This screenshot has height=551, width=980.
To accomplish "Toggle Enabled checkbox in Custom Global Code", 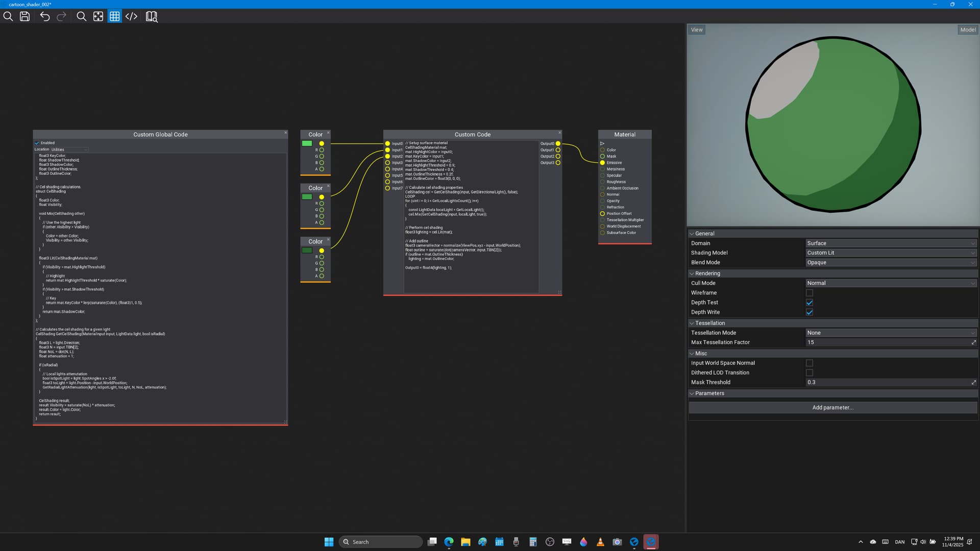I will (37, 143).
